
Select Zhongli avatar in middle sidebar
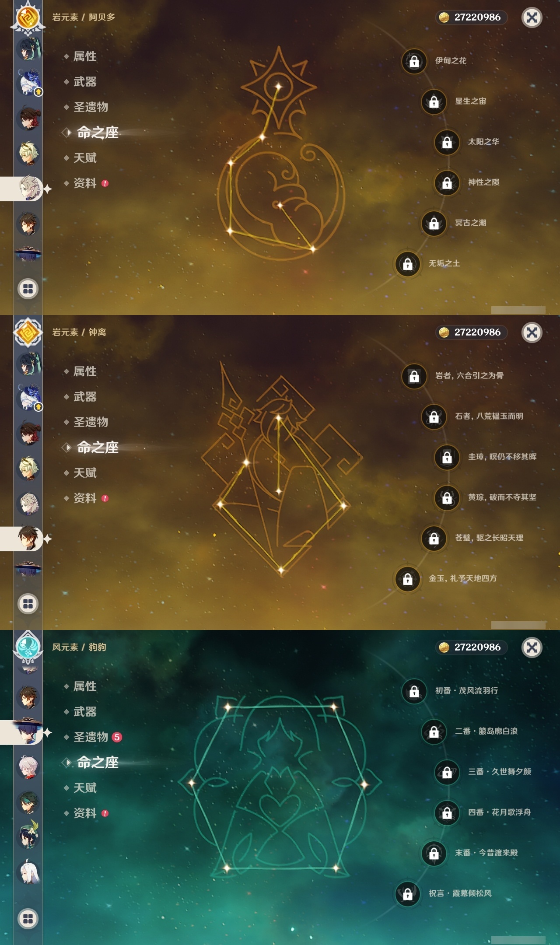click(x=29, y=538)
